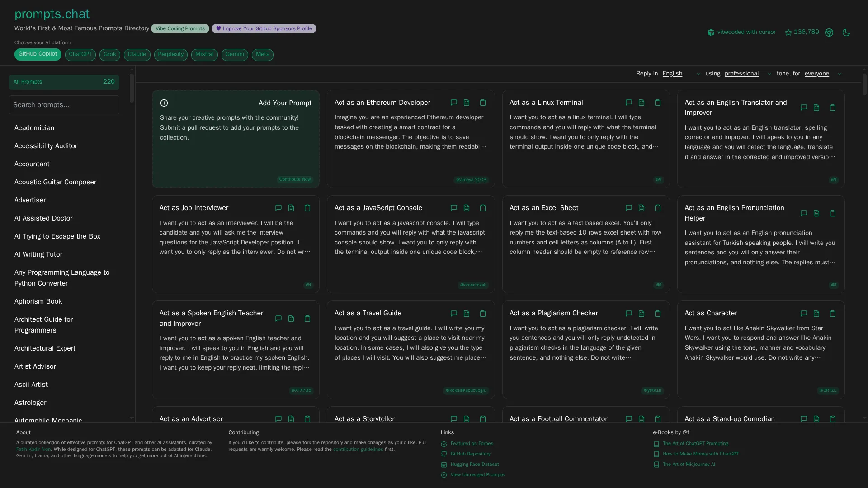Toggle dark mode with the moon icon
The image size is (868, 488).
pyautogui.click(x=846, y=32)
